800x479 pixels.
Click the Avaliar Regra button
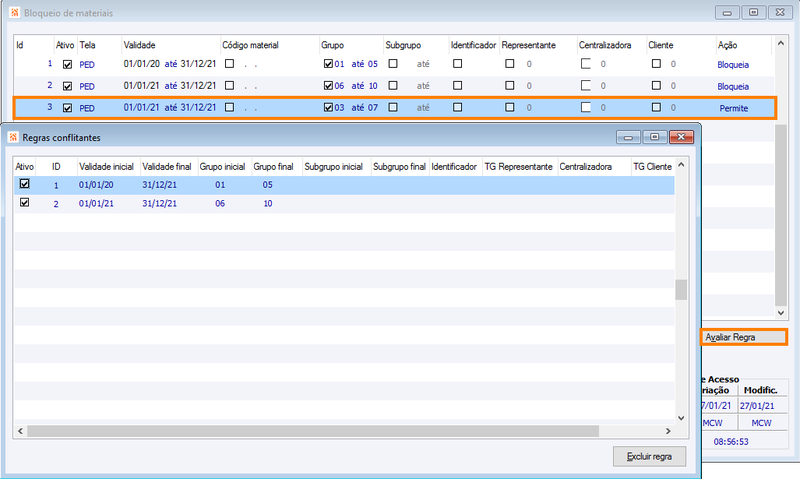[743, 337]
